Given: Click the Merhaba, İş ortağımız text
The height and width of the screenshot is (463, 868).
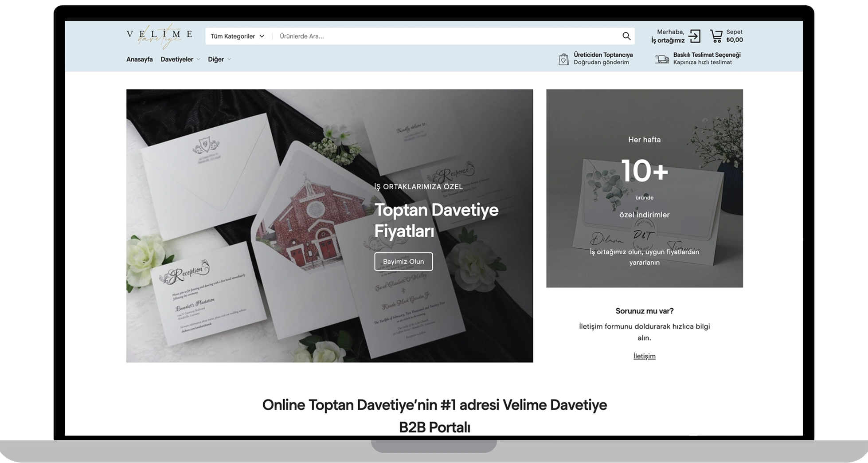Looking at the screenshot, I should point(668,36).
